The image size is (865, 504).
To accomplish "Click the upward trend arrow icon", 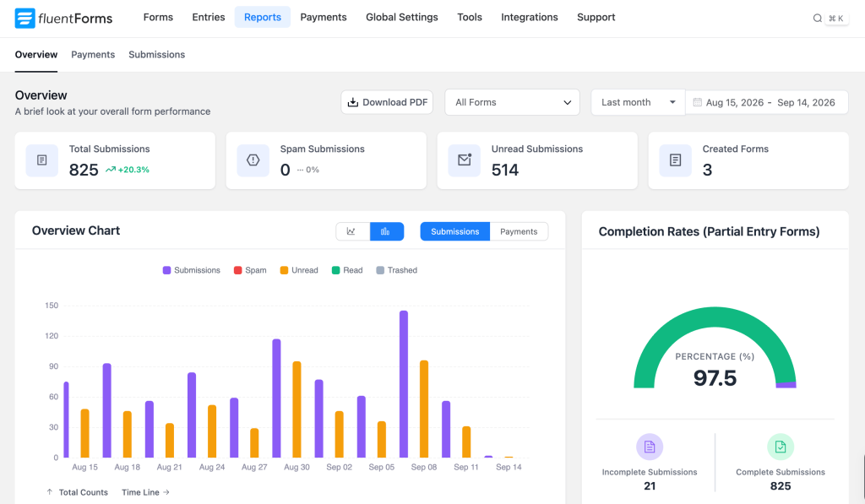I will click(x=111, y=170).
